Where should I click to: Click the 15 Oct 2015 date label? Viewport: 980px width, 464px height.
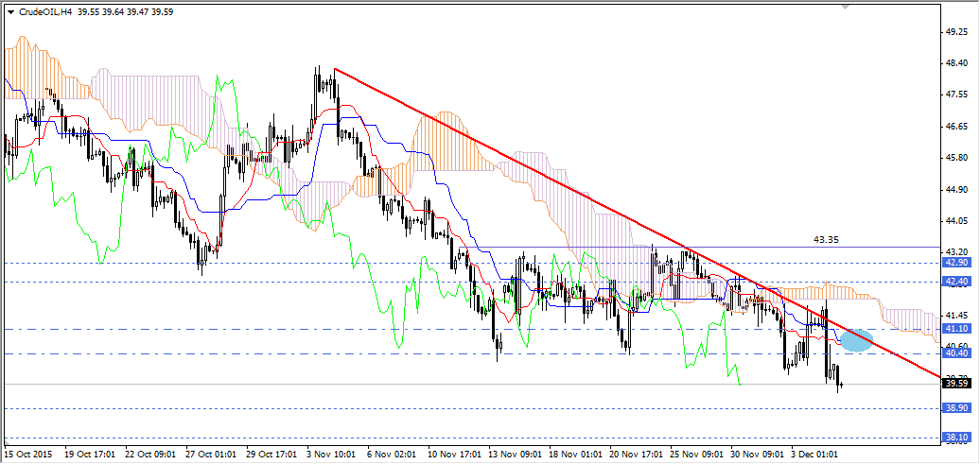[29, 454]
